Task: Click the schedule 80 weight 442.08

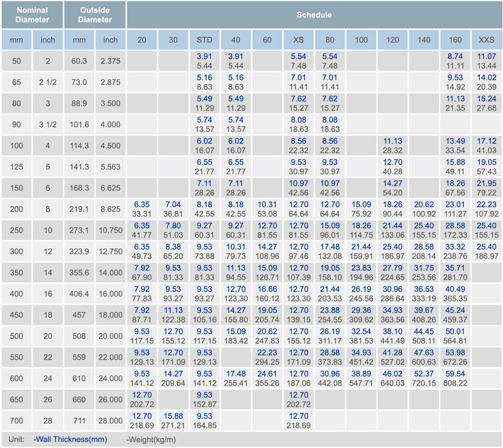Action: pyautogui.click(x=329, y=383)
